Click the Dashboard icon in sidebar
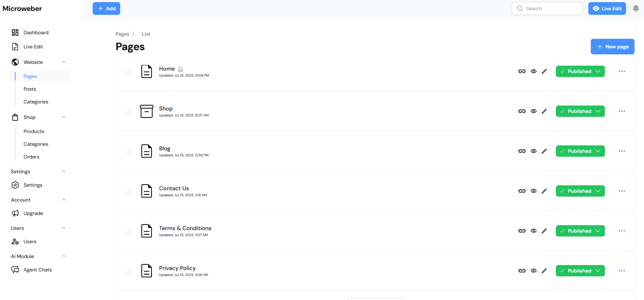This screenshot has height=300, width=644. tap(15, 32)
